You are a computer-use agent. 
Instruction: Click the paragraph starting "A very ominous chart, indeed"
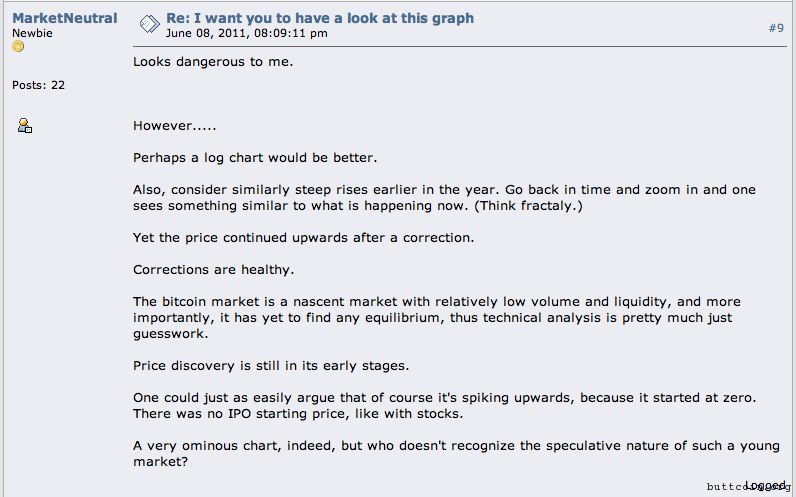pyautogui.click(x=456, y=454)
